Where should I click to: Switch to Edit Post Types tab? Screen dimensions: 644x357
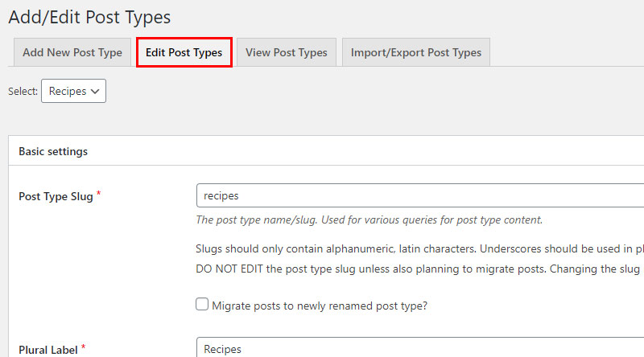coord(184,52)
